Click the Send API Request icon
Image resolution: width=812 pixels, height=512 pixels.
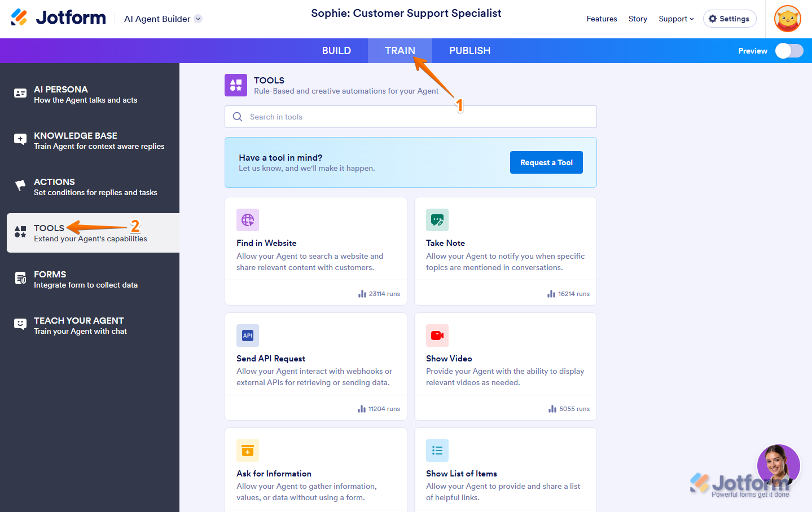click(248, 336)
